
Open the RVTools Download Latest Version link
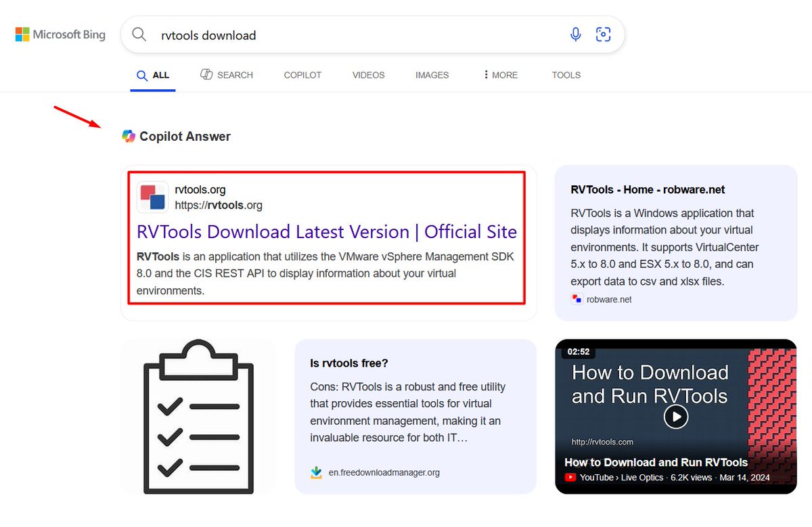pyautogui.click(x=327, y=231)
